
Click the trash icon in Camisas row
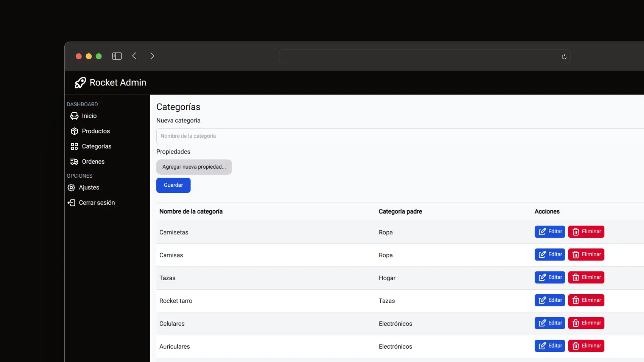(x=576, y=254)
